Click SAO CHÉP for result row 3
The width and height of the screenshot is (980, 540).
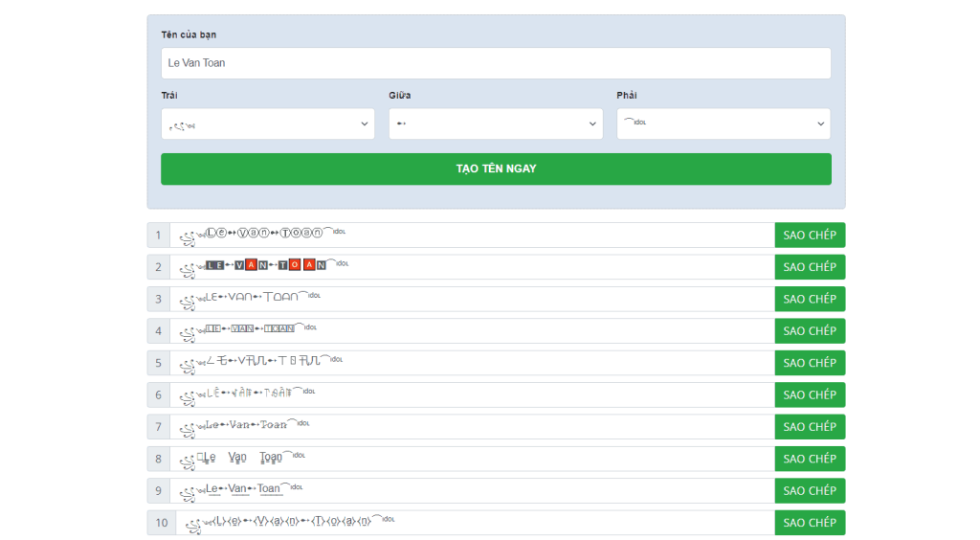click(x=810, y=299)
